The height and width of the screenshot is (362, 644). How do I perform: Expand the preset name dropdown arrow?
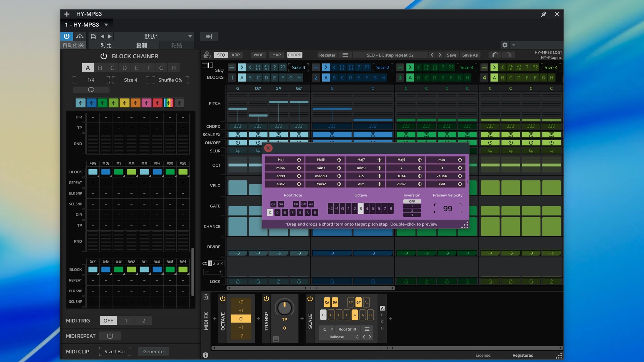coord(190,37)
